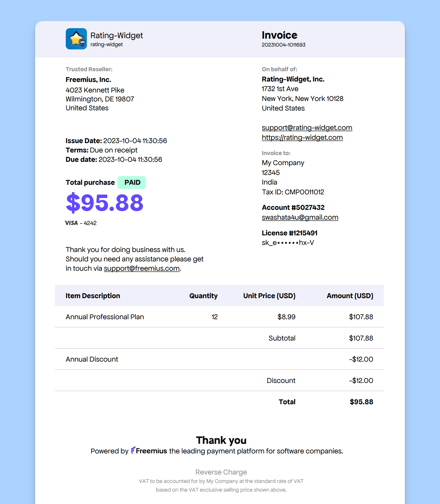The height and width of the screenshot is (504, 440).
Task: Click the Amount (USD) column header
Action: tap(350, 296)
